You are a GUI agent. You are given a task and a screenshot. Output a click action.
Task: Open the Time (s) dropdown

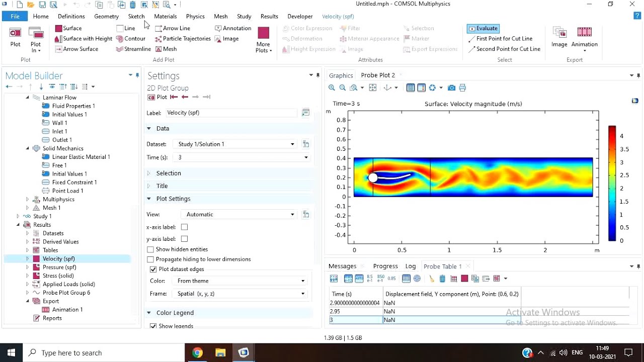(242, 157)
